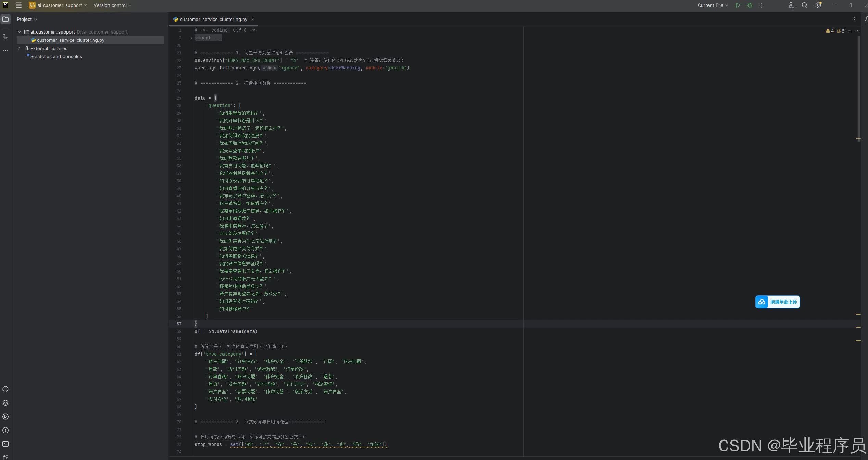
Task: Open more run actions menu
Action: 761,5
